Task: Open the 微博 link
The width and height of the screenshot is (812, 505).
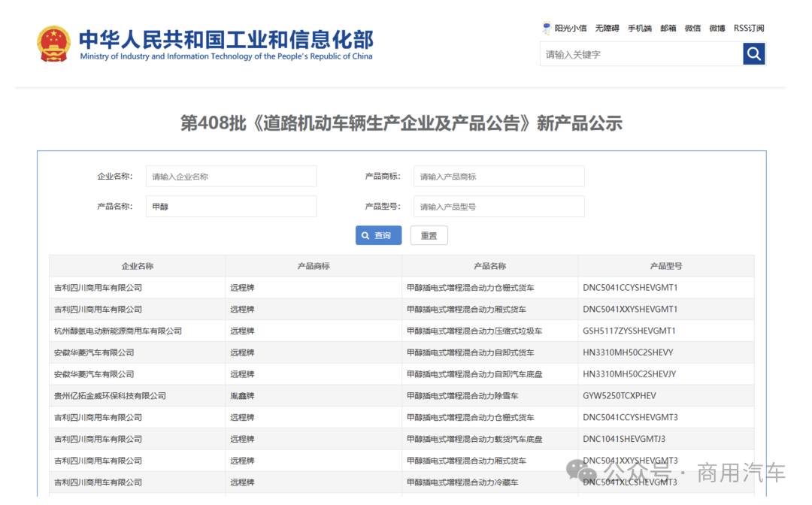Action: point(717,28)
